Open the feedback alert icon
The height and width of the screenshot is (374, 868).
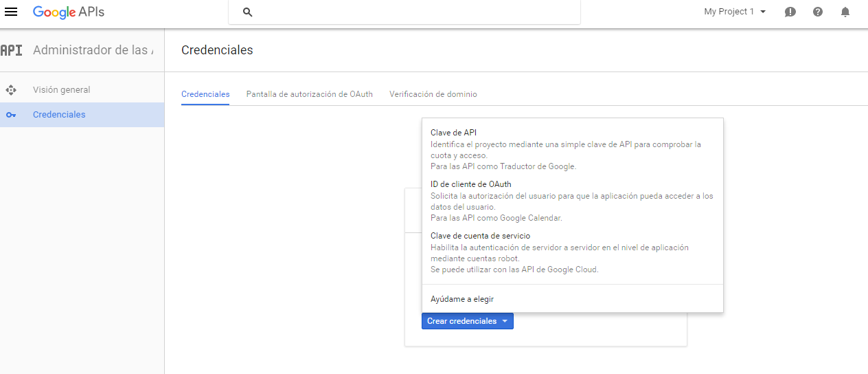[x=790, y=12]
